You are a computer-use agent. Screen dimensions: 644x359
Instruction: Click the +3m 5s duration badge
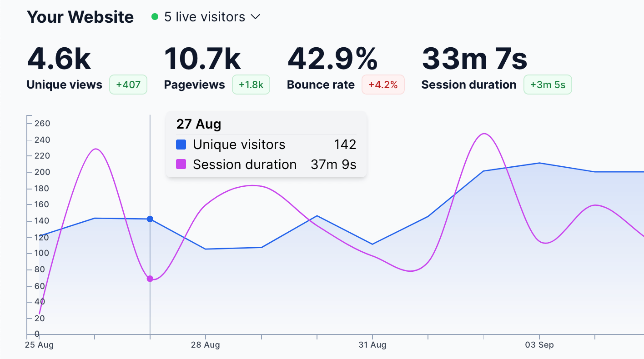point(548,85)
